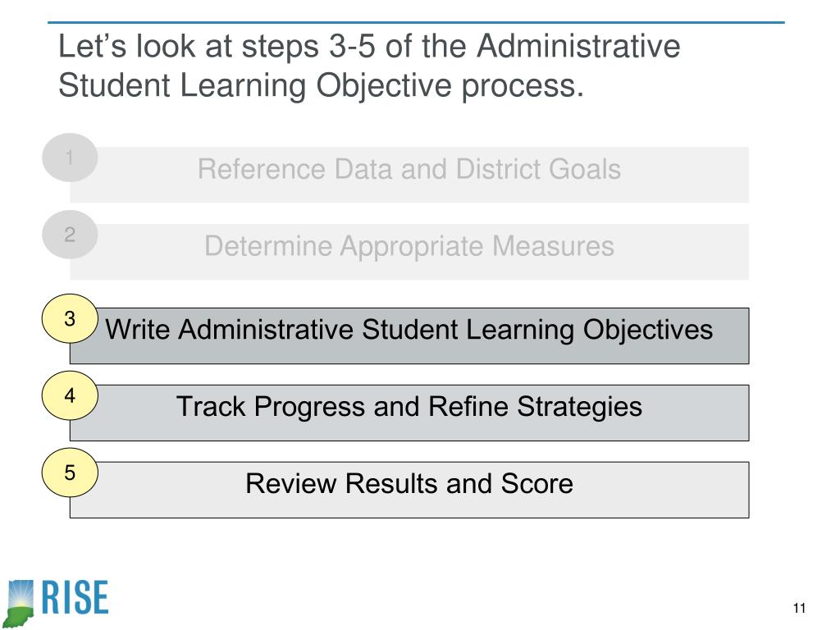Image resolution: width=840 pixels, height=630 pixels.
Task: Click the RISE logo text
Action: tap(75, 597)
